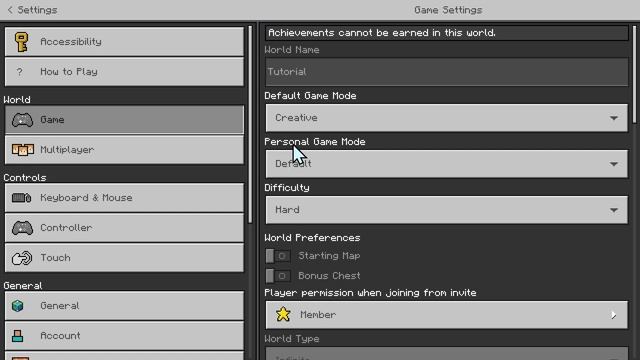Select the gamepad icon beside Game
This screenshot has height=360, width=640.
tap(22, 120)
